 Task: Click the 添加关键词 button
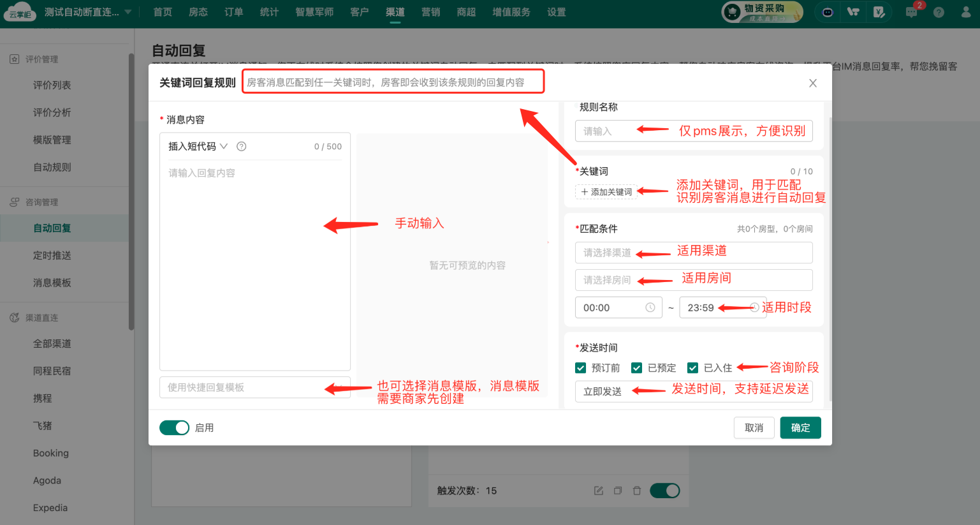click(606, 192)
